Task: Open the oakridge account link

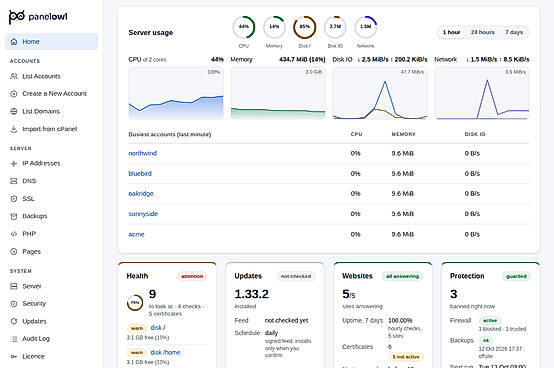Action: (141, 194)
